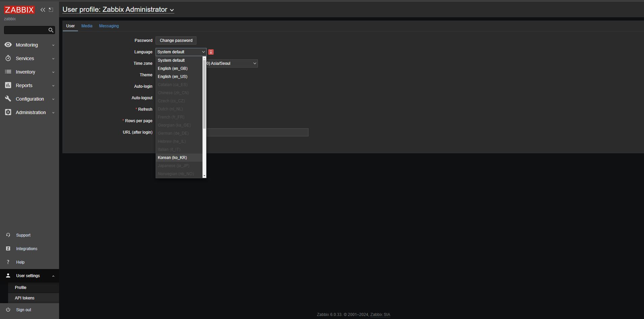Click the Zabbix logo
This screenshot has height=319, width=644.
19,10
